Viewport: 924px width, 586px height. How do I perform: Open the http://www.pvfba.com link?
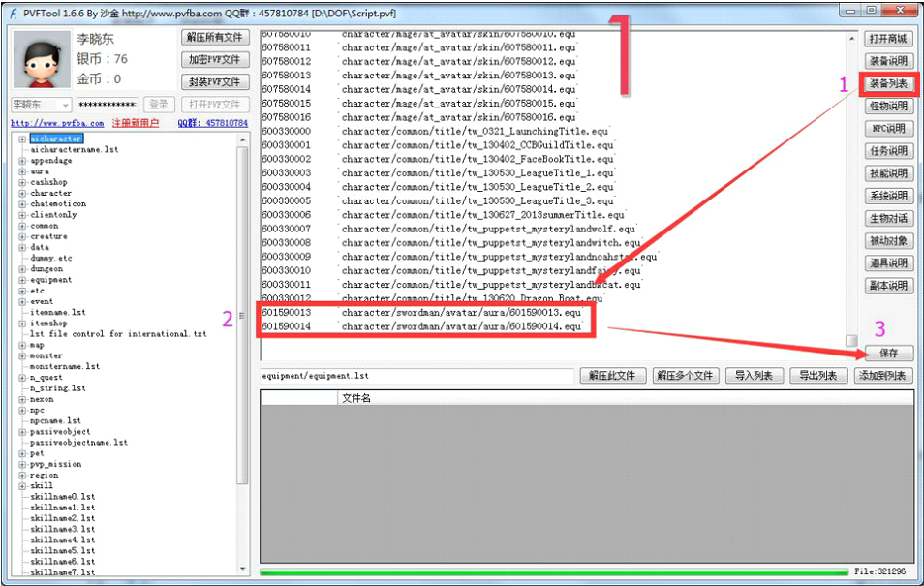[57, 124]
